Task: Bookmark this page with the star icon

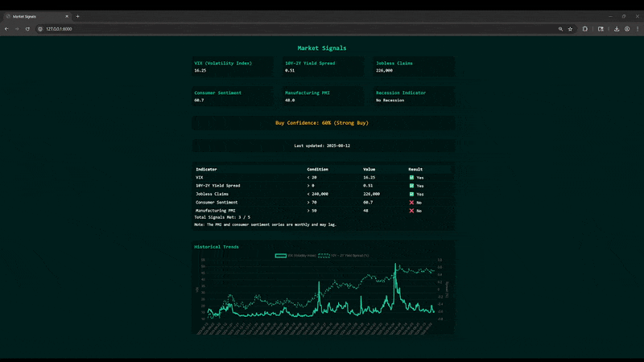Action: [x=570, y=28]
